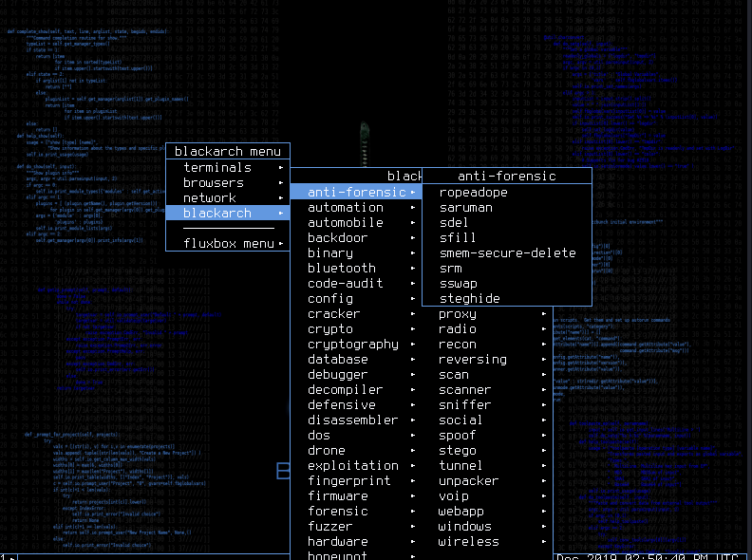The image size is (752, 560).
Task: Open the terminals submenu
Action: [x=228, y=167]
